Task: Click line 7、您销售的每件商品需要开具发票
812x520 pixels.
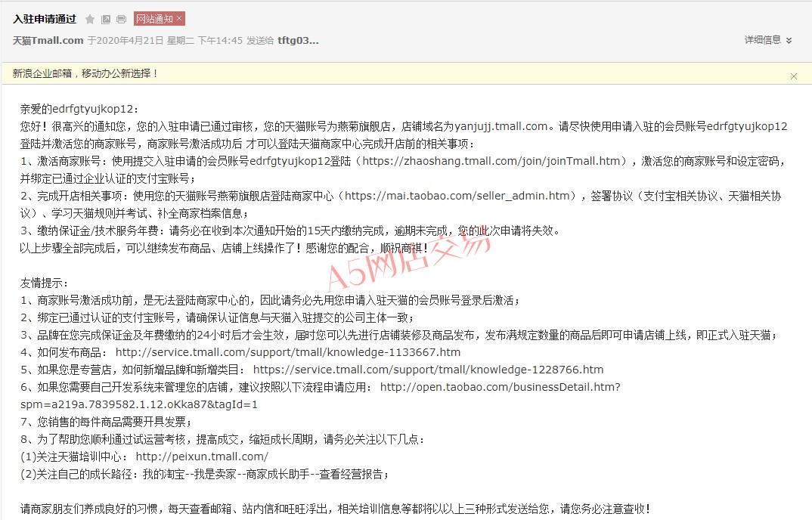Action: pyautogui.click(x=106, y=422)
